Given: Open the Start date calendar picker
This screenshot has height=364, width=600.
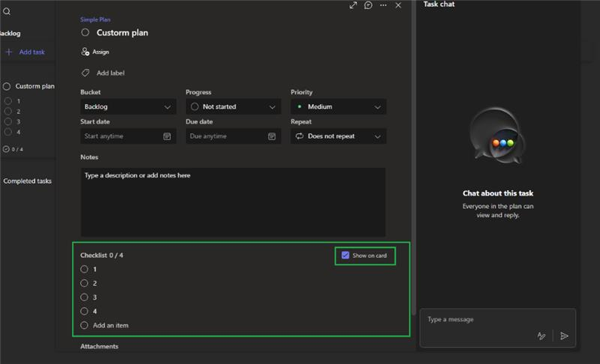Looking at the screenshot, I should coord(166,136).
